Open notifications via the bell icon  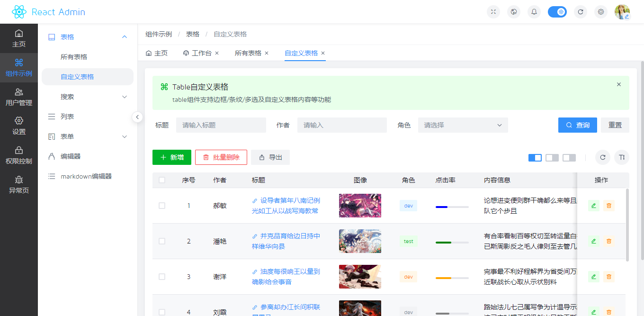[534, 11]
